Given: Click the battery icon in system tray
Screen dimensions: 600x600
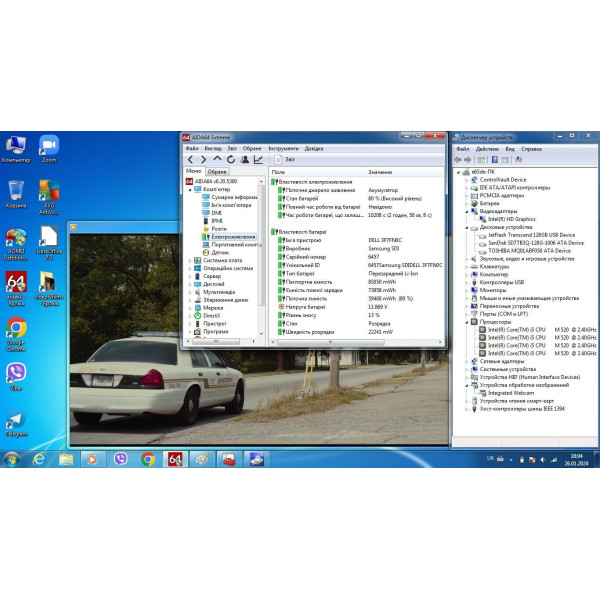Looking at the screenshot, I should pos(522,460).
